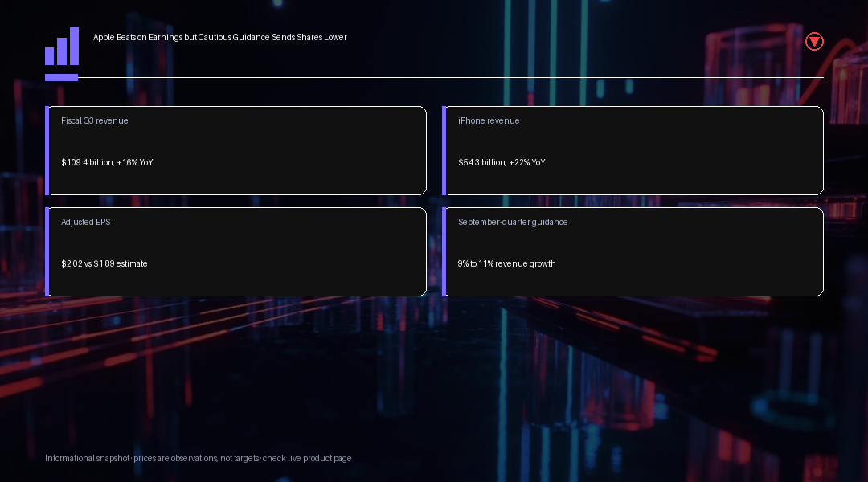
Task: Click the purple bar chart logo icon
Action: click(61, 47)
